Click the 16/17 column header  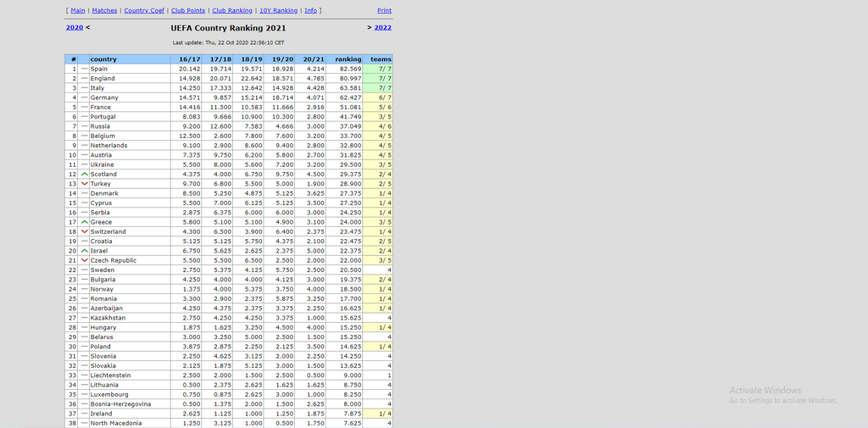(x=186, y=59)
